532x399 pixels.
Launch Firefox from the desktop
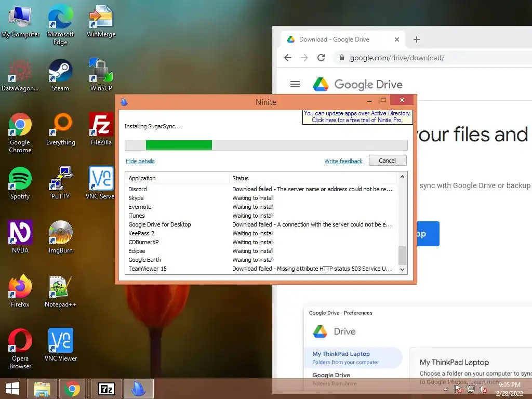(20, 291)
